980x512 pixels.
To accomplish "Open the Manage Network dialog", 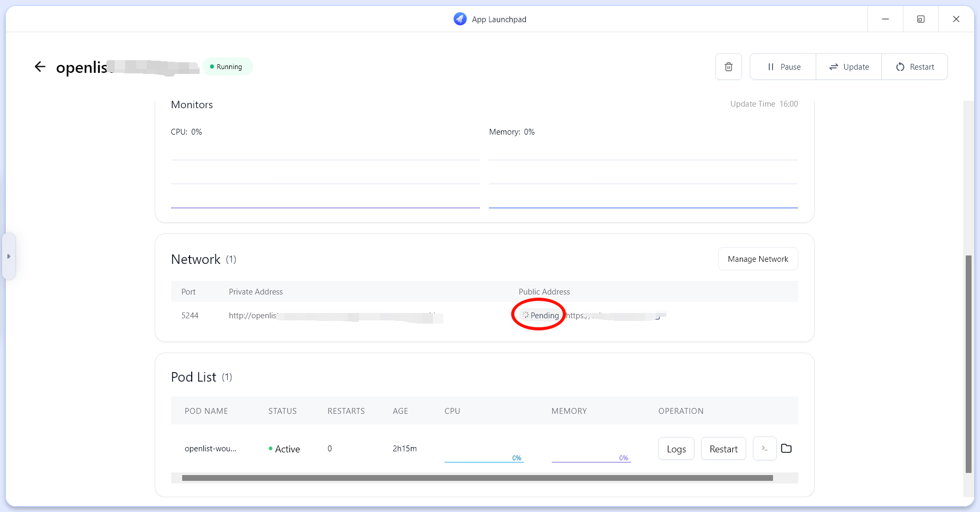I will pos(758,259).
